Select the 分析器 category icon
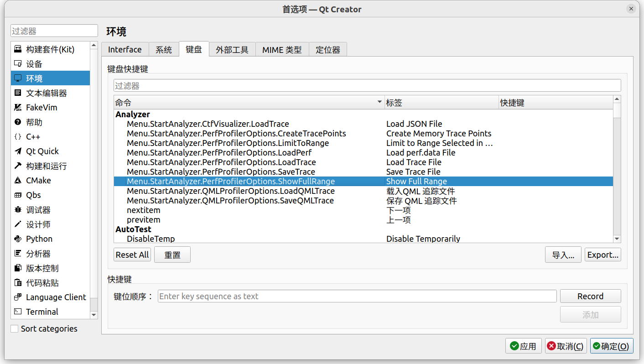The height and width of the screenshot is (364, 644). coord(18,254)
